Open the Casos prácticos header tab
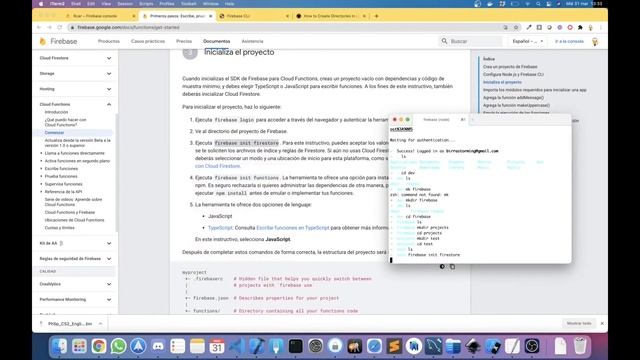 (x=148, y=41)
